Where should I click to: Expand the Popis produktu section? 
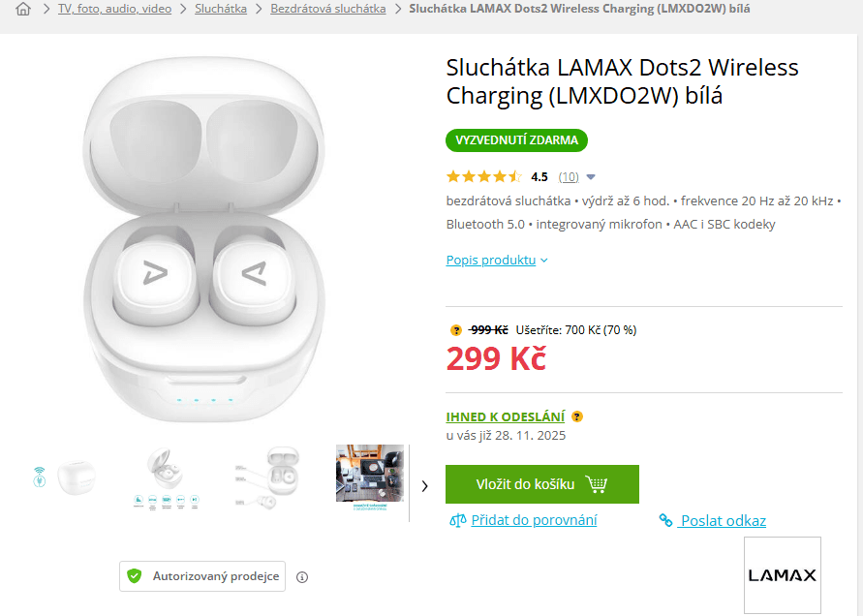[x=491, y=260]
